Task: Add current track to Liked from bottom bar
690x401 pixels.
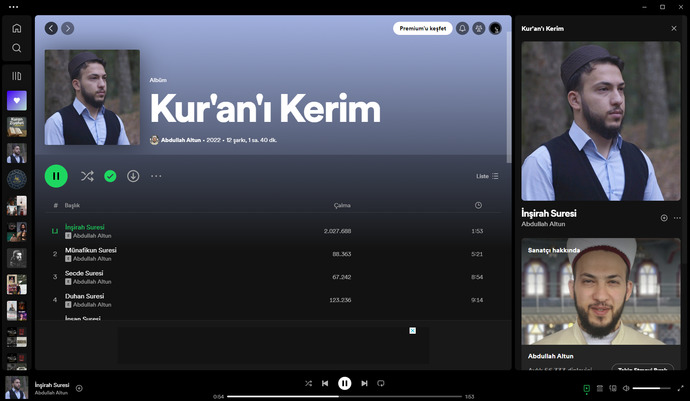Action: click(x=79, y=388)
